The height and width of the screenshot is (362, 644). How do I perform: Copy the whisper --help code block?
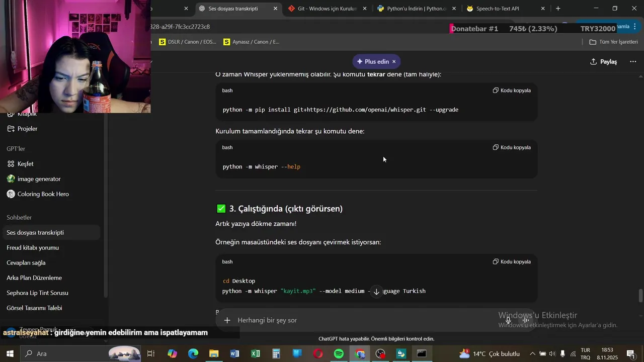pyautogui.click(x=512, y=147)
